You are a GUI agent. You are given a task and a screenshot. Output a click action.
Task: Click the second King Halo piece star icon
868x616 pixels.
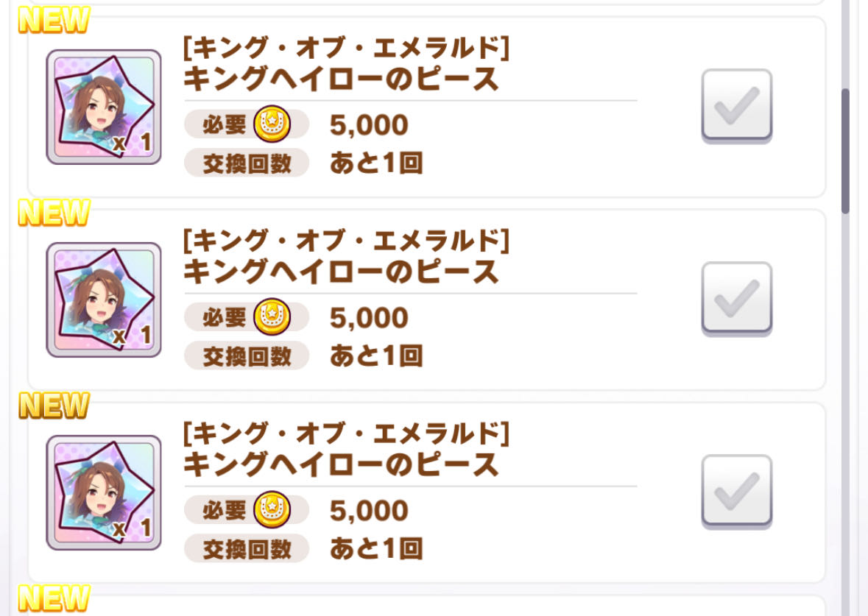103,300
